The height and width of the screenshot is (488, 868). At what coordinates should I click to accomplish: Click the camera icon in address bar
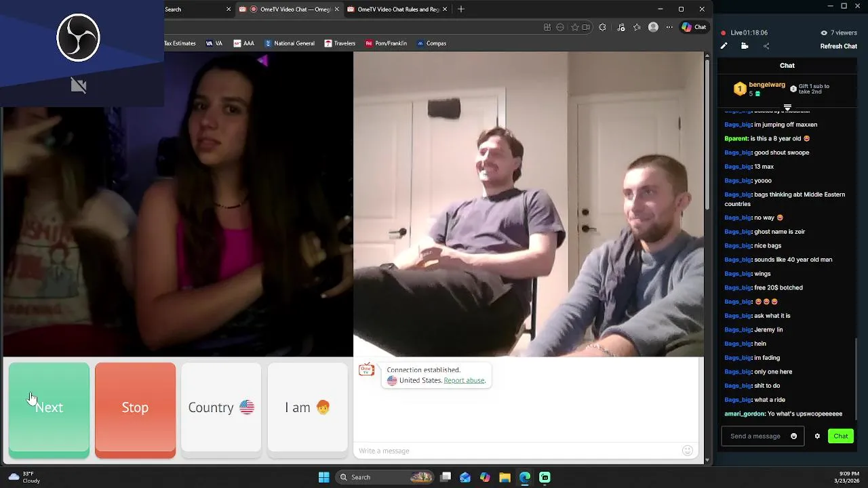point(586,27)
